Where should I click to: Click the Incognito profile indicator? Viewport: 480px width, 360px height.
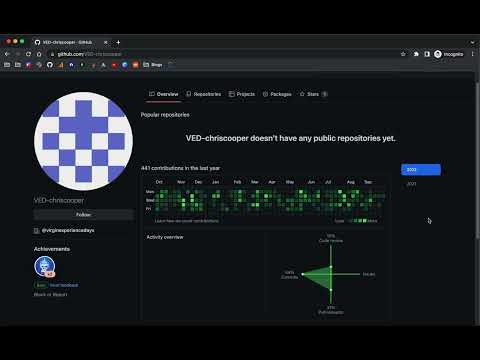click(x=449, y=54)
